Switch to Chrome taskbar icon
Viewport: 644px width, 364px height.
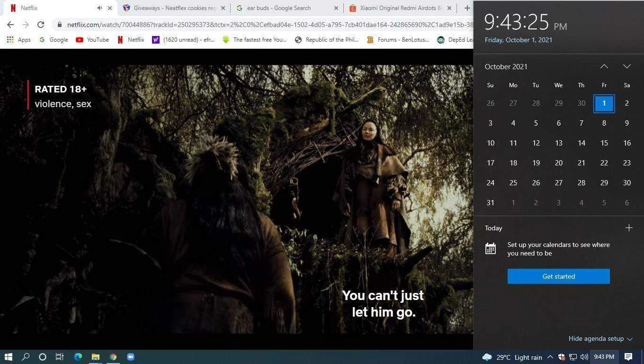pos(113,357)
